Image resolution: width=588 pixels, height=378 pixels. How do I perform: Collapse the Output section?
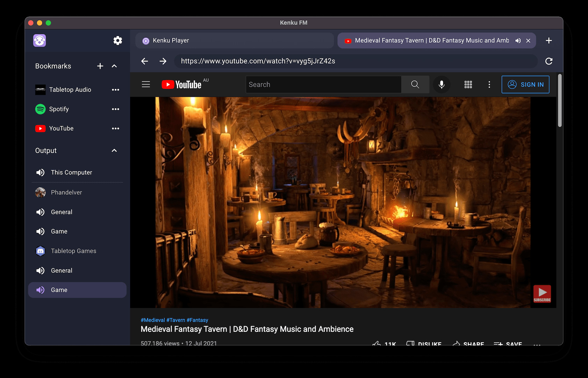[x=114, y=150]
